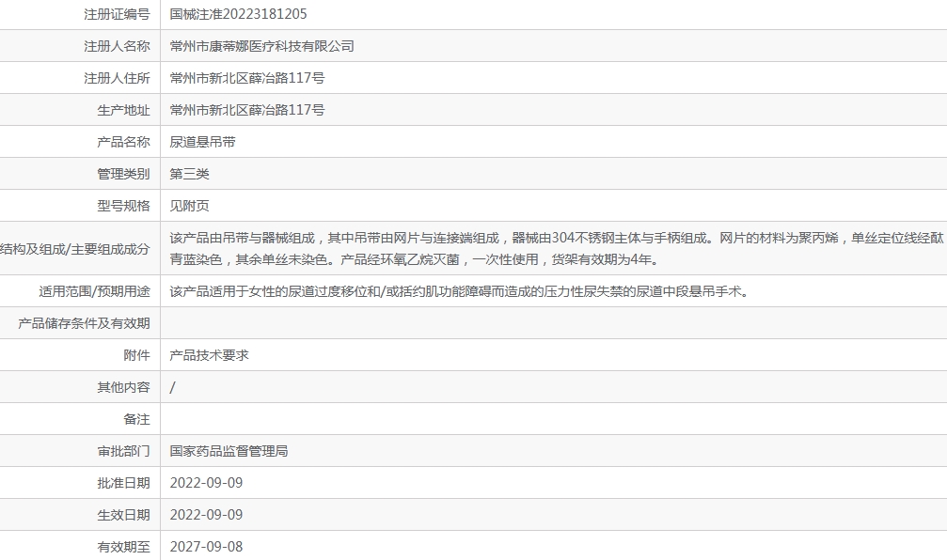The height and width of the screenshot is (560, 947).
Task: Click the 审批部门 label
Action: (123, 451)
